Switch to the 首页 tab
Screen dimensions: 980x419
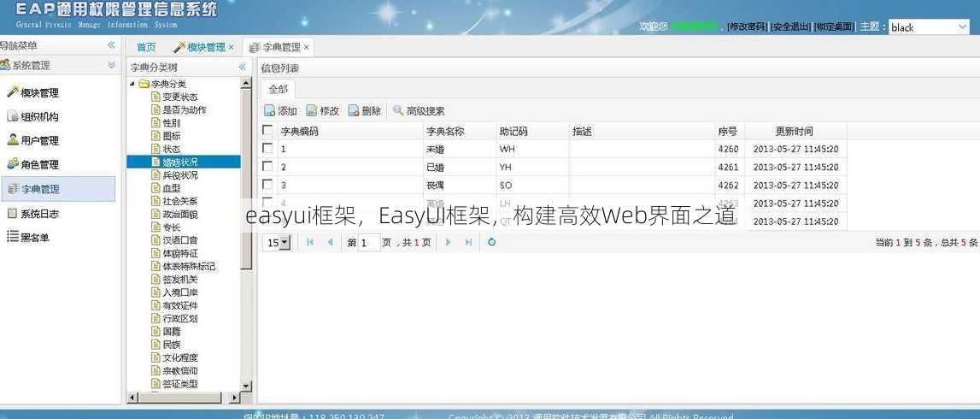pyautogui.click(x=146, y=47)
